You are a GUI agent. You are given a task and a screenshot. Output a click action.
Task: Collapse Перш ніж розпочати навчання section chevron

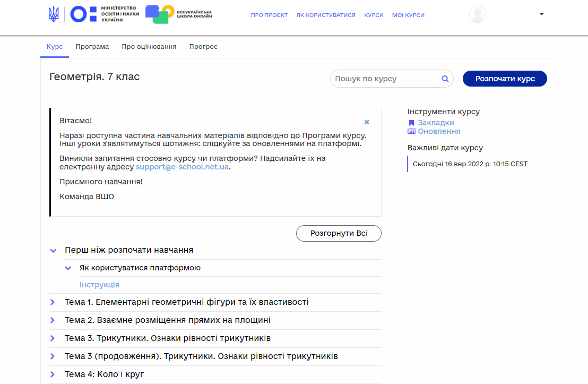(53, 251)
